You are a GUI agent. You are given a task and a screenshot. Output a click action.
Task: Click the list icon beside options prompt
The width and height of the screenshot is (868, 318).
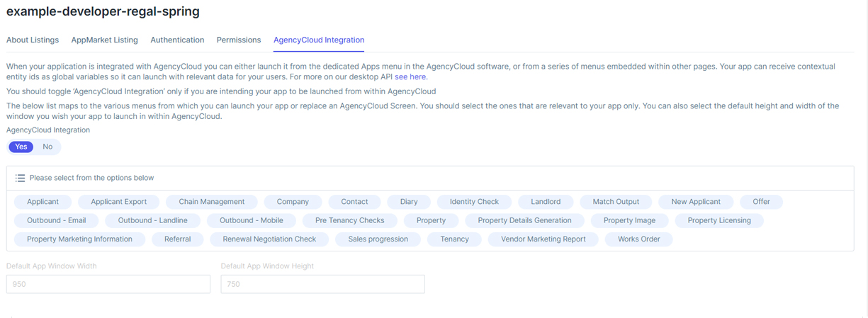20,178
